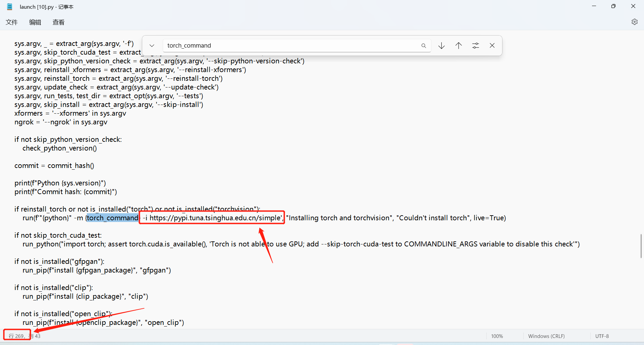Click the line 'if not skip_torch_cuda_test:'
The width and height of the screenshot is (644, 345).
(x=58, y=235)
